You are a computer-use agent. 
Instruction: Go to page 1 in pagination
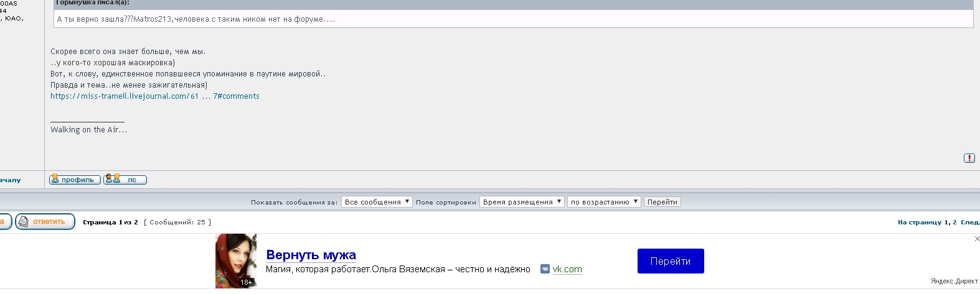946,223
